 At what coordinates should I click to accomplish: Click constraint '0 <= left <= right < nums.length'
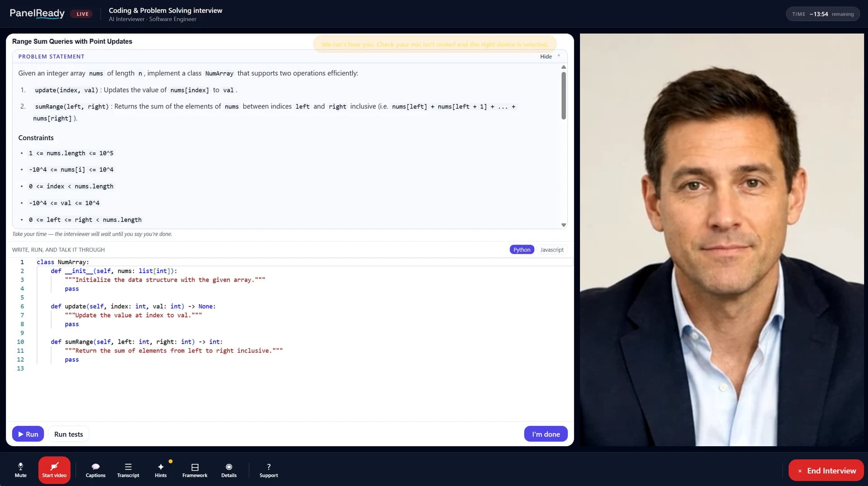pos(85,220)
